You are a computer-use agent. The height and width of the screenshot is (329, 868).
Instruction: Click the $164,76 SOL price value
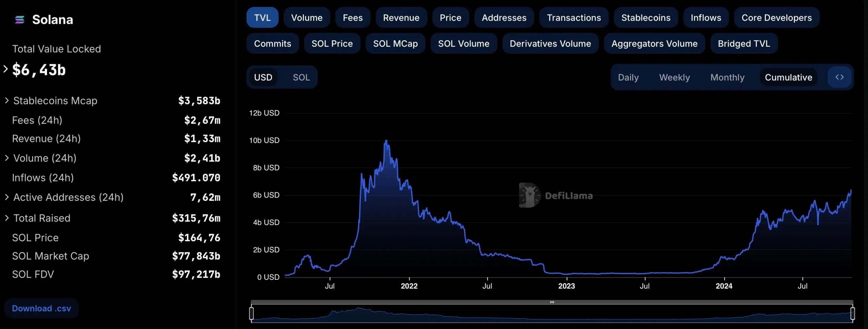(x=199, y=238)
